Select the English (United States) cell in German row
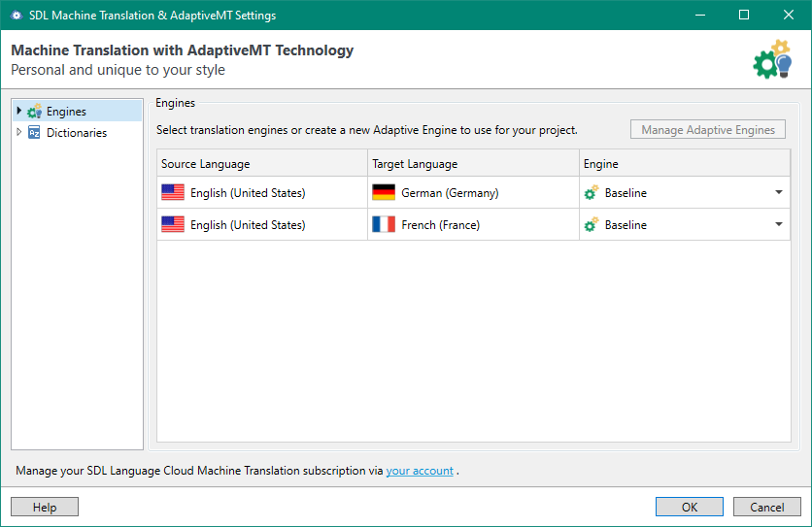This screenshot has height=527, width=812. (262, 192)
